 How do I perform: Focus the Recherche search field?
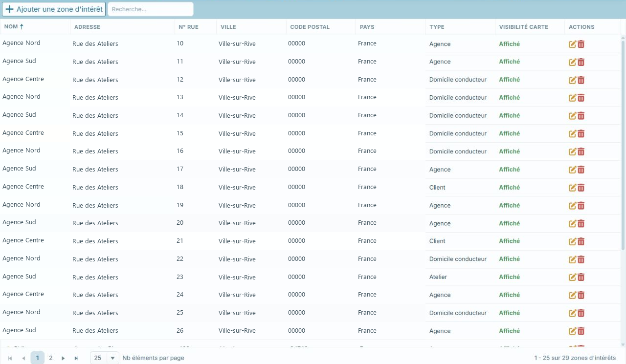[x=151, y=9]
